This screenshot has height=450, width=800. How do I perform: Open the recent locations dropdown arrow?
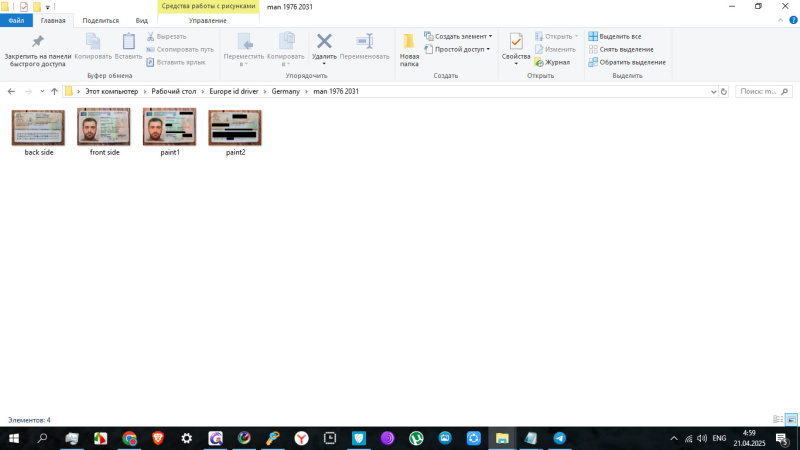tap(42, 91)
